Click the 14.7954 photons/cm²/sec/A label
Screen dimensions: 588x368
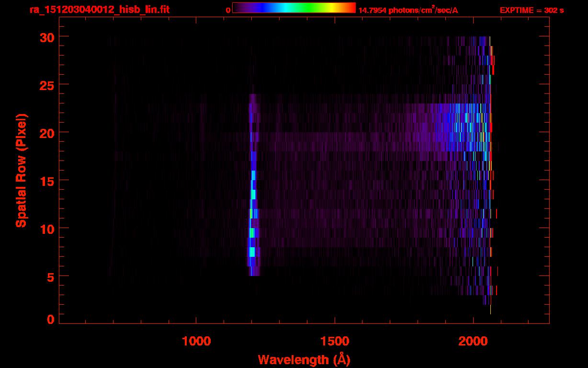408,10
